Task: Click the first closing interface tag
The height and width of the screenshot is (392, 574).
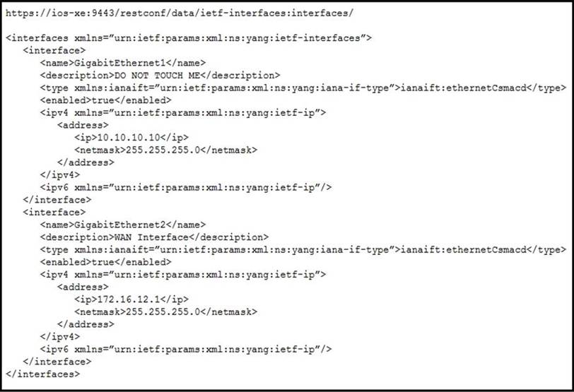Action: tap(57, 200)
